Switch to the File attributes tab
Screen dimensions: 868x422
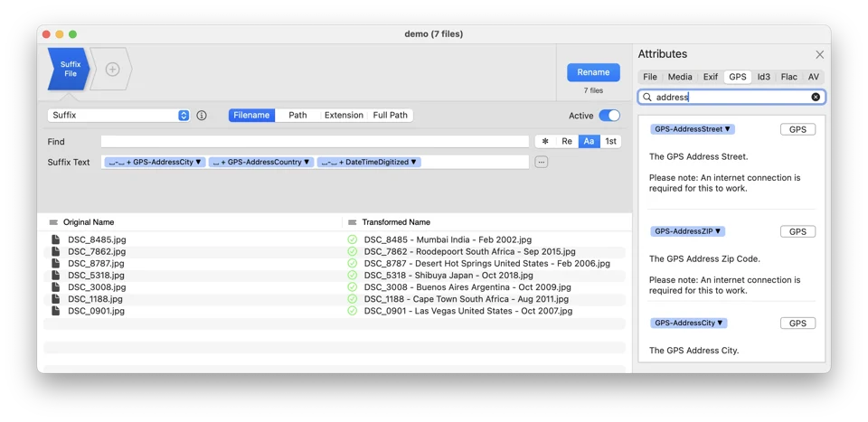[650, 77]
